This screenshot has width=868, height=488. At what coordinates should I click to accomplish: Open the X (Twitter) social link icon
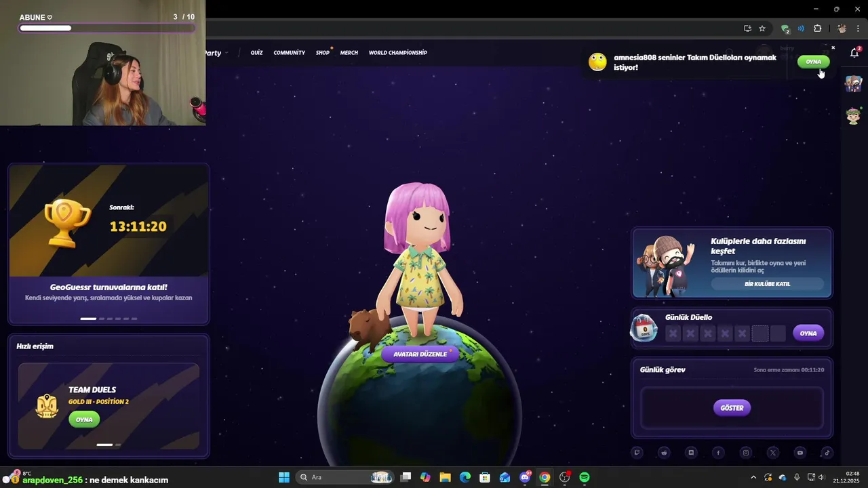click(x=773, y=453)
